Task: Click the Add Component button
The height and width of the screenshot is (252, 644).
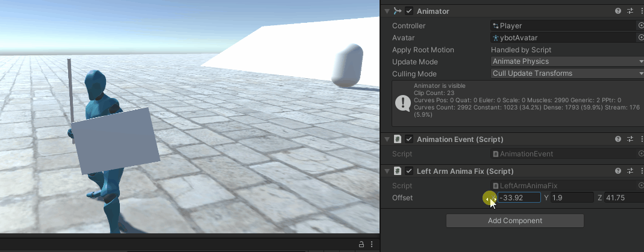Action: click(515, 221)
